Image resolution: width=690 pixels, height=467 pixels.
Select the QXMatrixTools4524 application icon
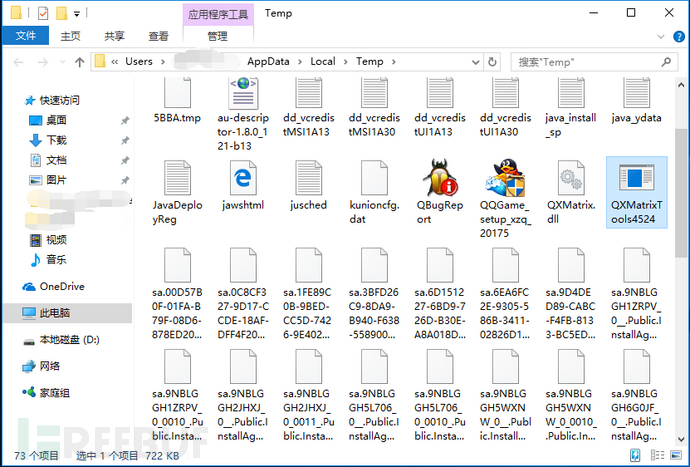point(636,177)
